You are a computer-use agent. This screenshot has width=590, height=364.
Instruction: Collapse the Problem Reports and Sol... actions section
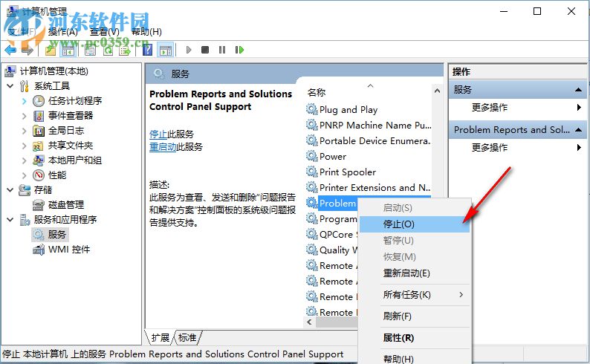pos(578,130)
